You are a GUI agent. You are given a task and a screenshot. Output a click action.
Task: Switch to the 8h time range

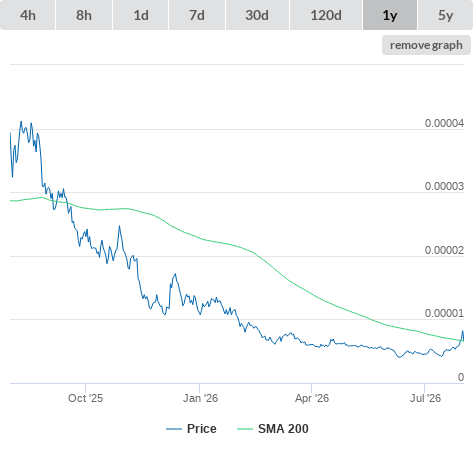coord(84,15)
